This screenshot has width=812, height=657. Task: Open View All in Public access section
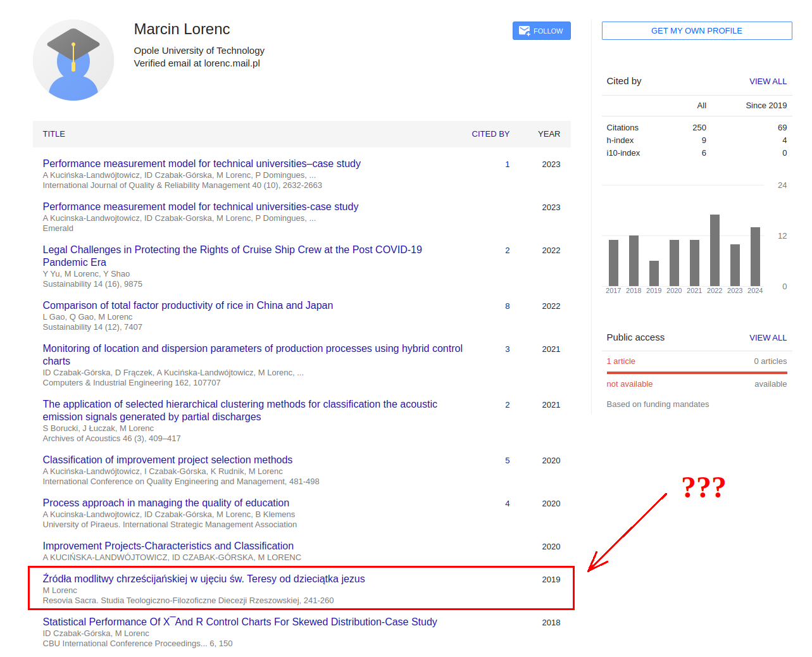(x=767, y=338)
